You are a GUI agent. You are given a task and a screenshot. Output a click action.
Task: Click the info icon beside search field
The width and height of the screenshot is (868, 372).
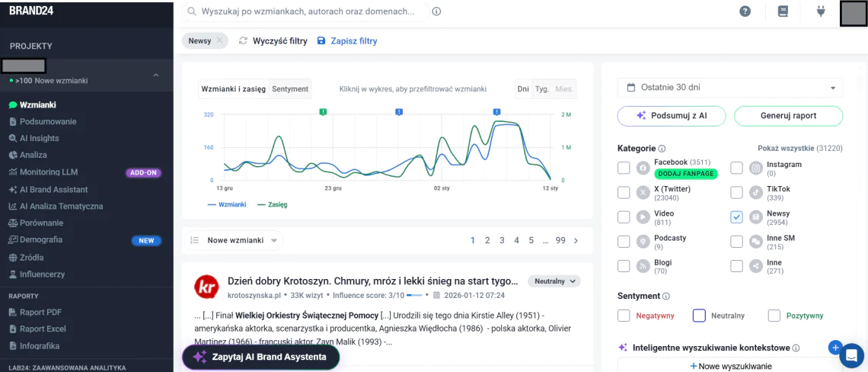tap(436, 11)
